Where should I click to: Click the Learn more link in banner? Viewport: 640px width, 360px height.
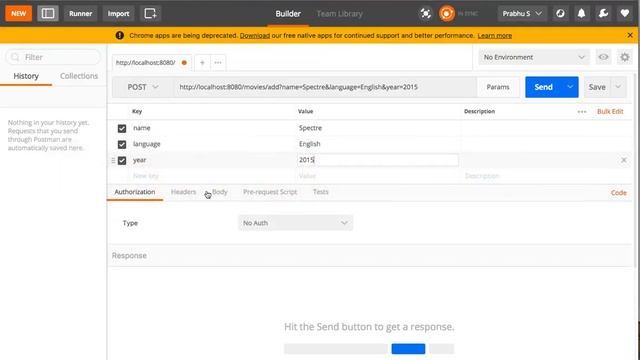[495, 36]
